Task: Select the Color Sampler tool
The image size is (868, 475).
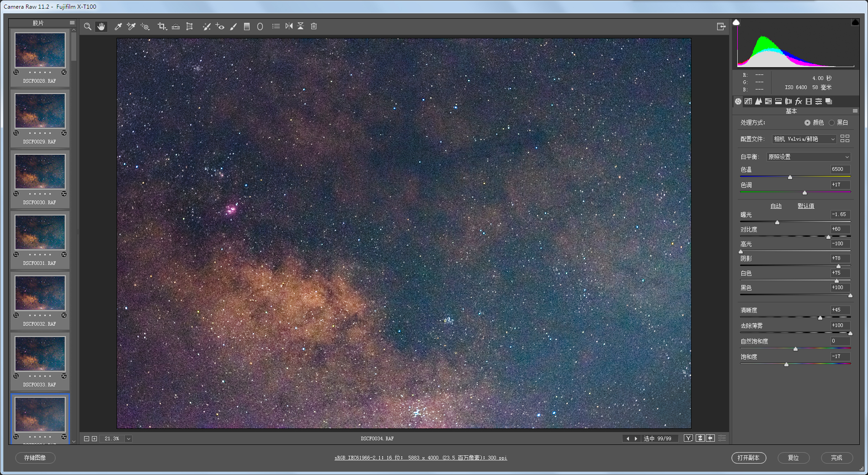Action: [x=131, y=26]
